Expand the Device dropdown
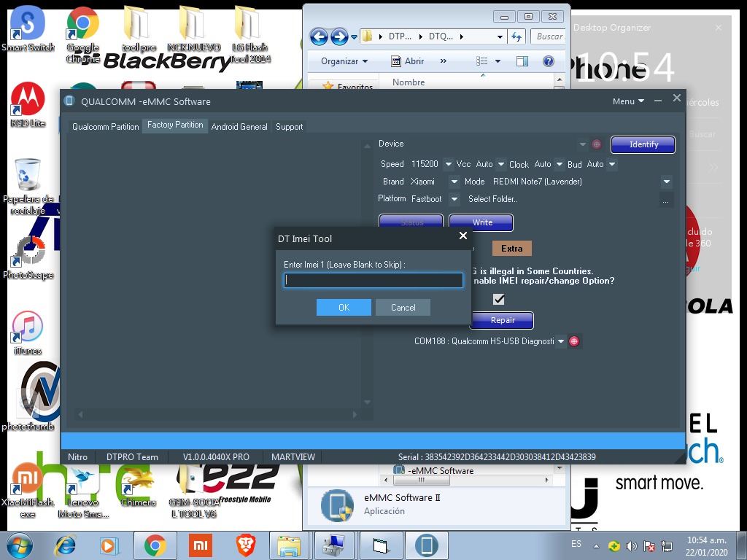This screenshot has width=747, height=560. point(583,144)
